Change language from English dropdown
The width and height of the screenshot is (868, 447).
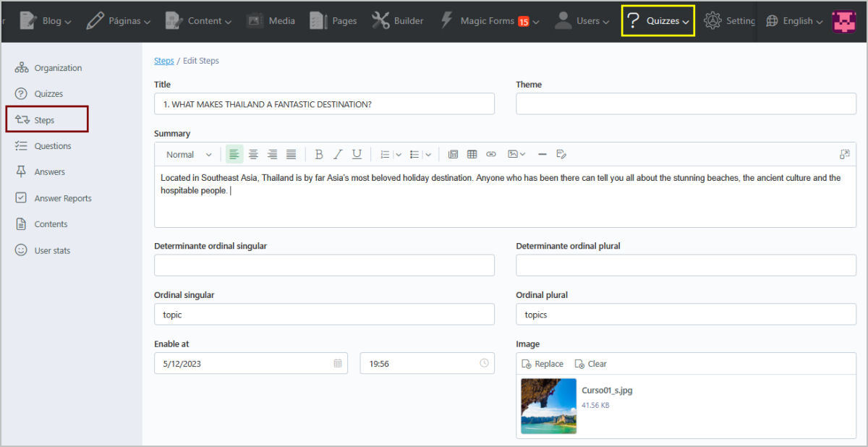tap(794, 21)
